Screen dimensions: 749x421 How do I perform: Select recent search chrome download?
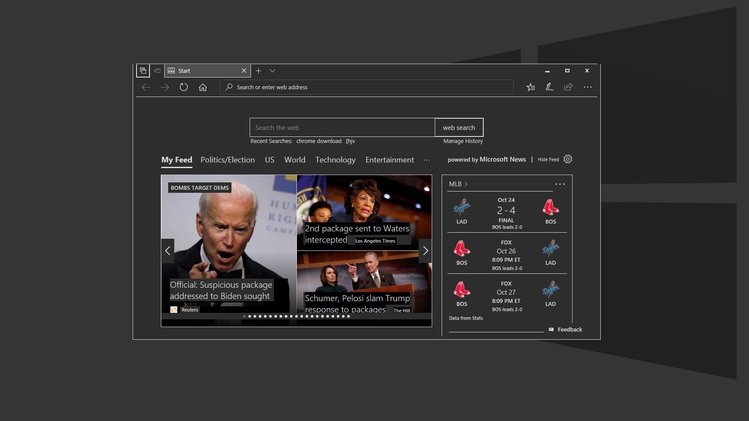pyautogui.click(x=319, y=141)
